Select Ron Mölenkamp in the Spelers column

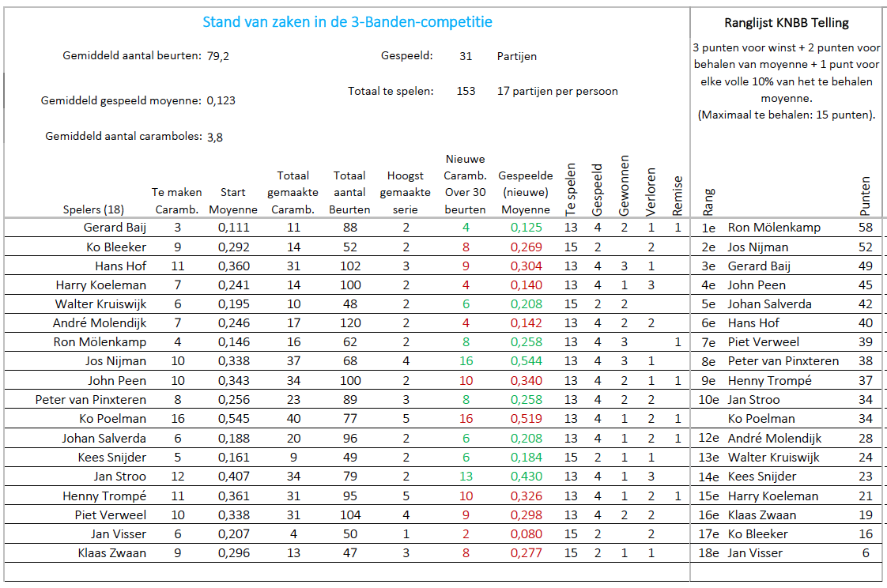(100, 342)
